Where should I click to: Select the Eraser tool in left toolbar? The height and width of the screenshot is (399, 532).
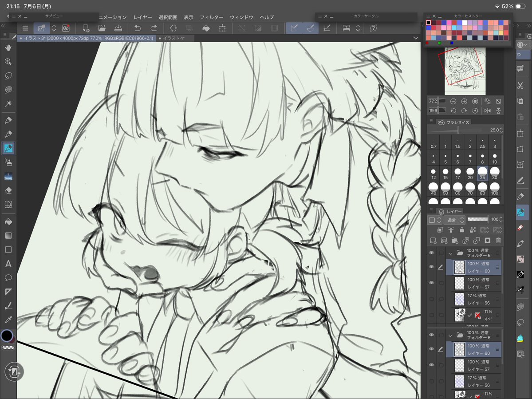pos(8,191)
